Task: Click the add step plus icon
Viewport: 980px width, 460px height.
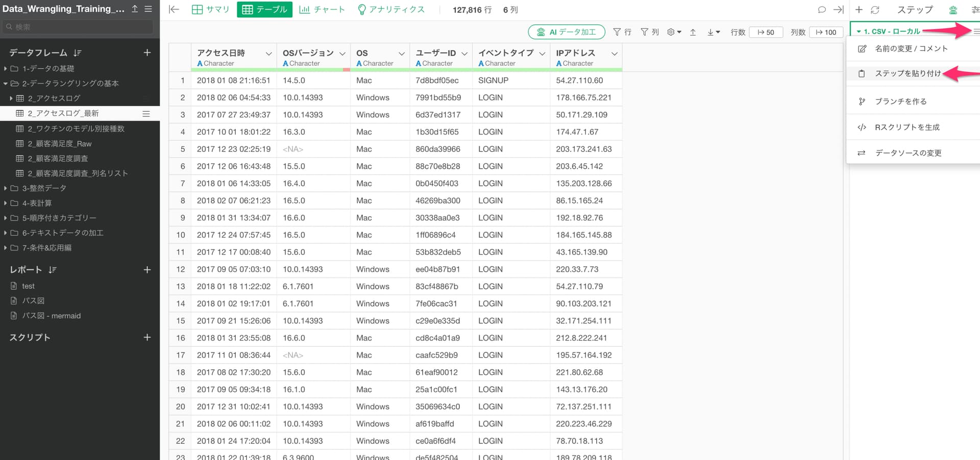Action: (859, 10)
